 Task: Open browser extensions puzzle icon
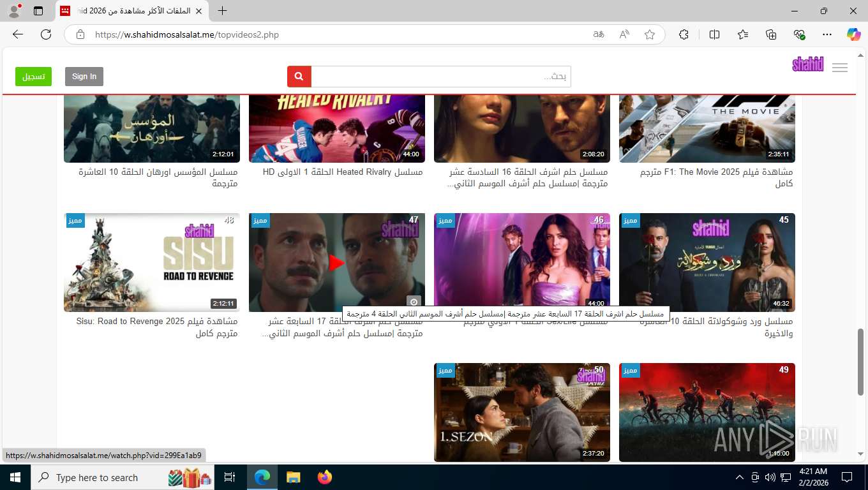[x=684, y=34]
